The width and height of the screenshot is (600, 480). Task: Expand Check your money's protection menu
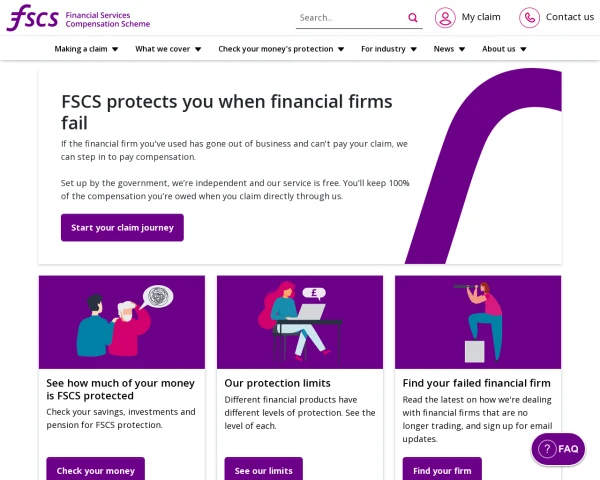(281, 48)
